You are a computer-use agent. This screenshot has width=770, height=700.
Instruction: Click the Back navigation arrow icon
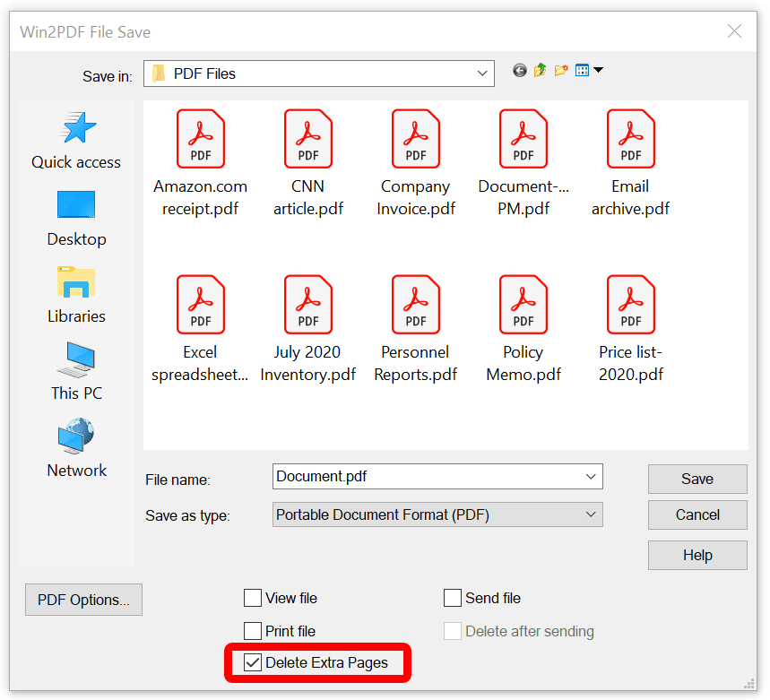pos(520,71)
